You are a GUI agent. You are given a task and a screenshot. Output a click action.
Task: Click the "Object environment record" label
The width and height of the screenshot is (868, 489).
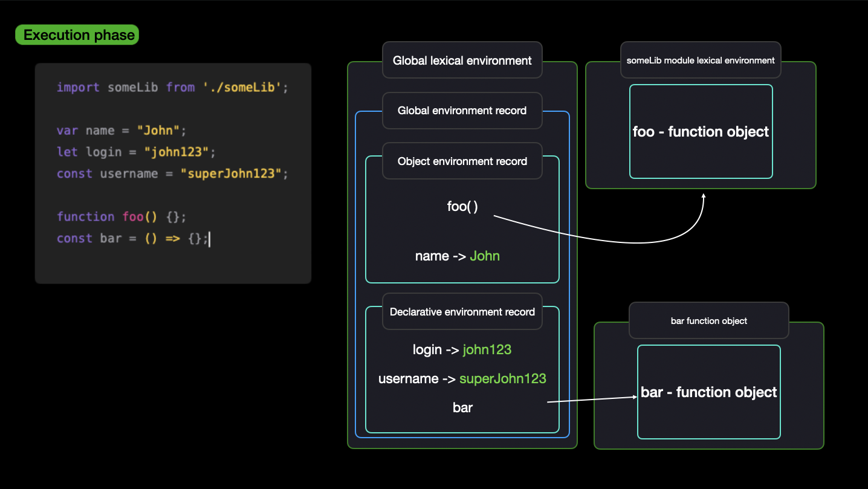462,161
